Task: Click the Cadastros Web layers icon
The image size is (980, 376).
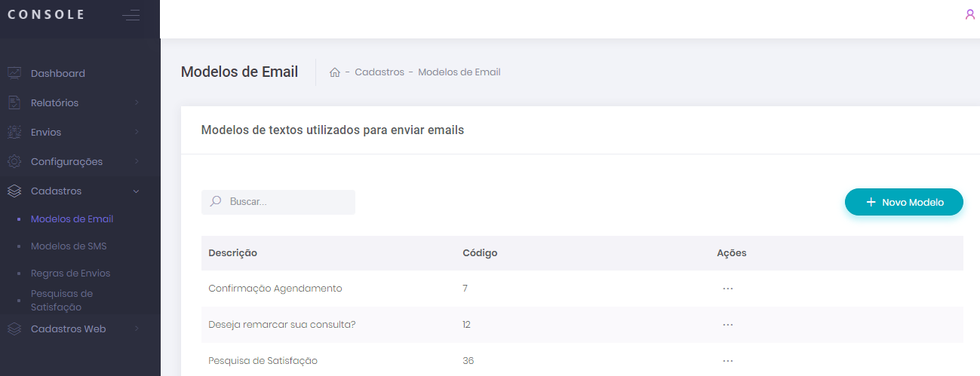Action: (14, 329)
